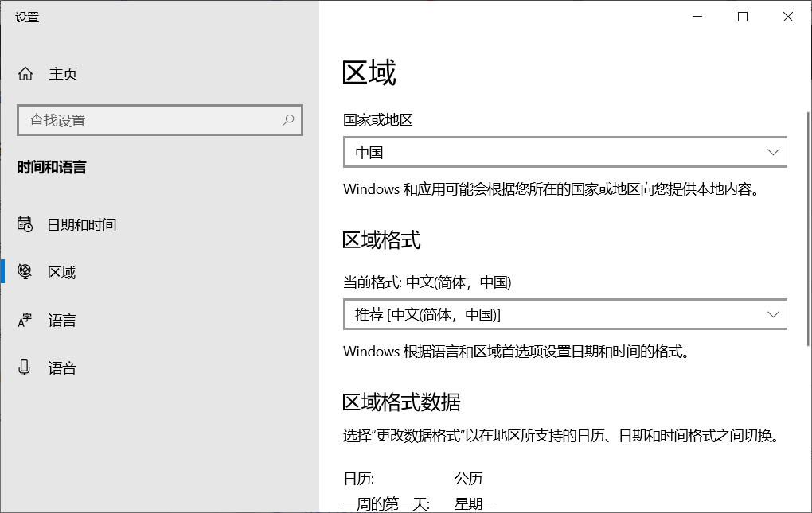Maximize the 设置 window

click(743, 17)
